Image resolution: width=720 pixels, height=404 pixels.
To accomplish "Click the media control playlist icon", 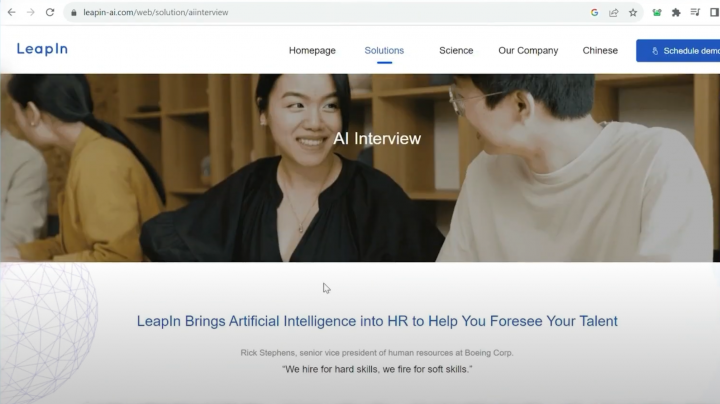I will pos(695,12).
